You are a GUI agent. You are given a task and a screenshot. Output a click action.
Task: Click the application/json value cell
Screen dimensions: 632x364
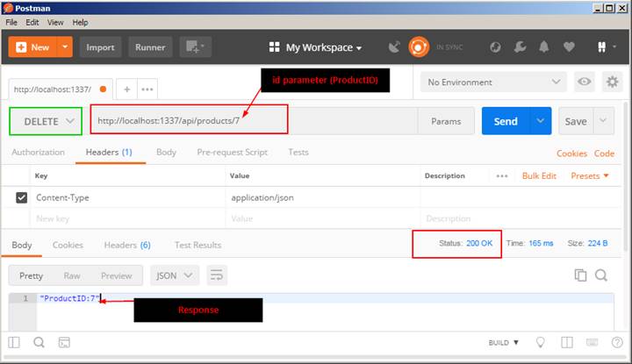tap(322, 197)
